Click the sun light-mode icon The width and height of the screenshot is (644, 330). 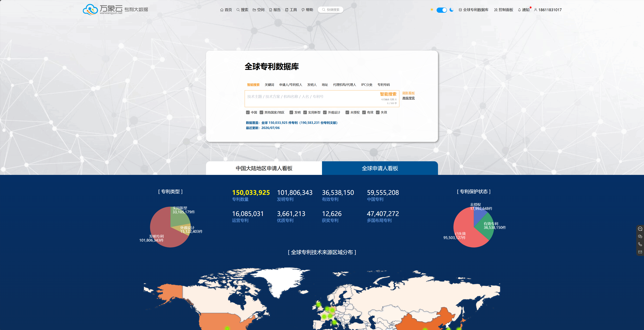pos(432,10)
